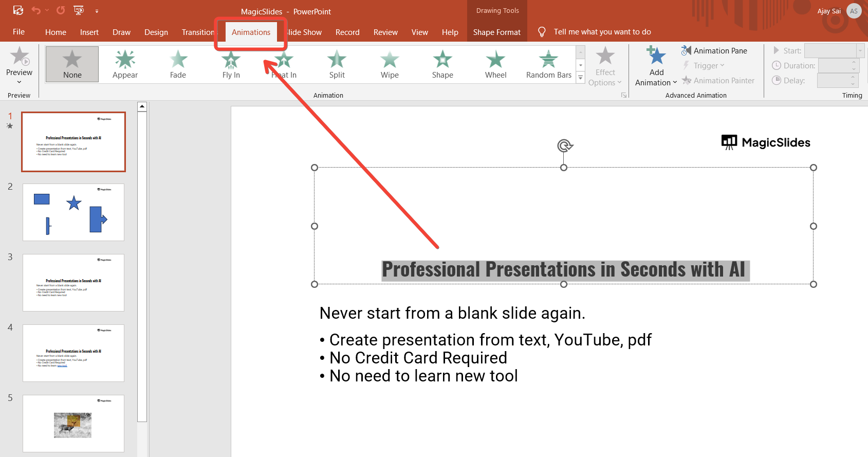Click the Undo icon in title bar
This screenshot has width=868, height=457.
(x=35, y=10)
